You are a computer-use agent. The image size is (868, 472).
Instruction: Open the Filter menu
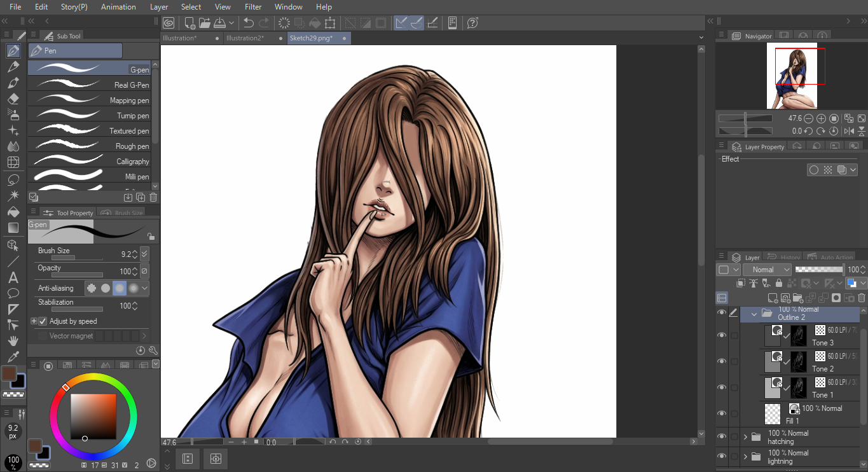[253, 7]
